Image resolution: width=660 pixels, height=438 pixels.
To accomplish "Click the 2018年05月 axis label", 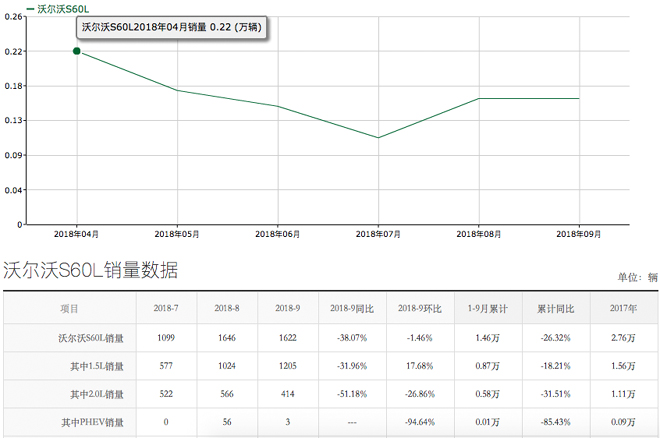I will [177, 234].
